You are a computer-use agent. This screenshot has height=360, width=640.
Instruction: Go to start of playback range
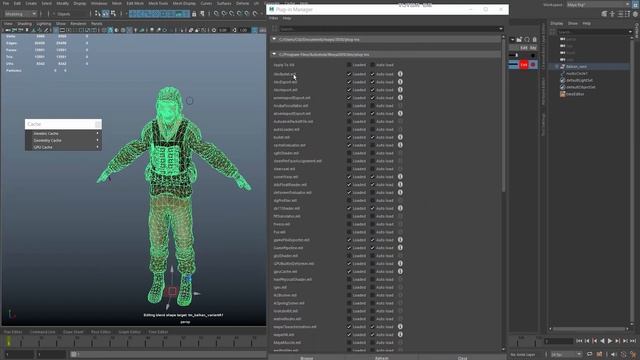click(579, 341)
